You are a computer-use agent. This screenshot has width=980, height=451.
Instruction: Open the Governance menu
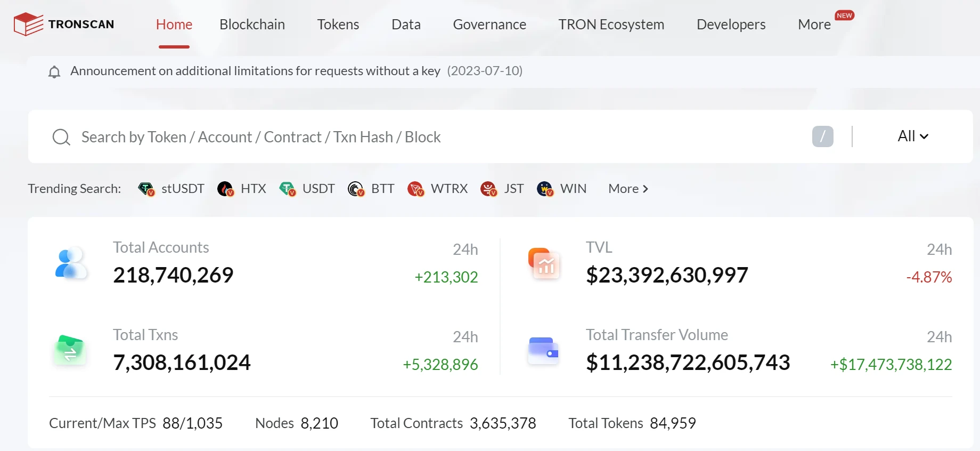[x=489, y=25]
